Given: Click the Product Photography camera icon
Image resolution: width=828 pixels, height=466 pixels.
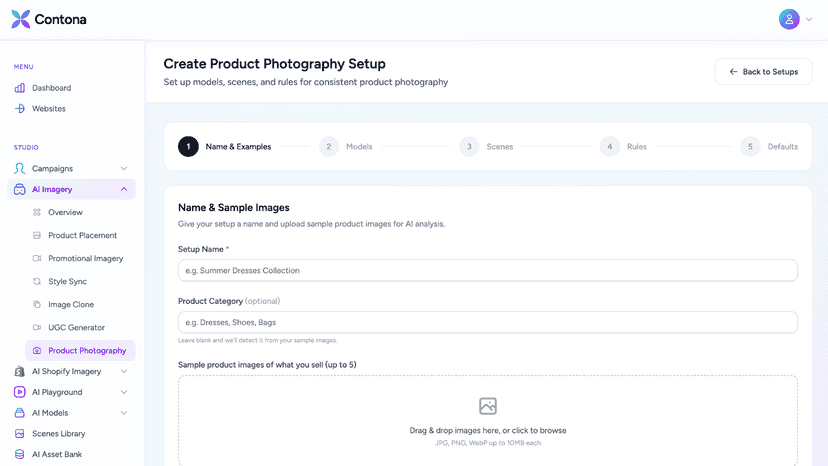Looking at the screenshot, I should [x=37, y=350].
